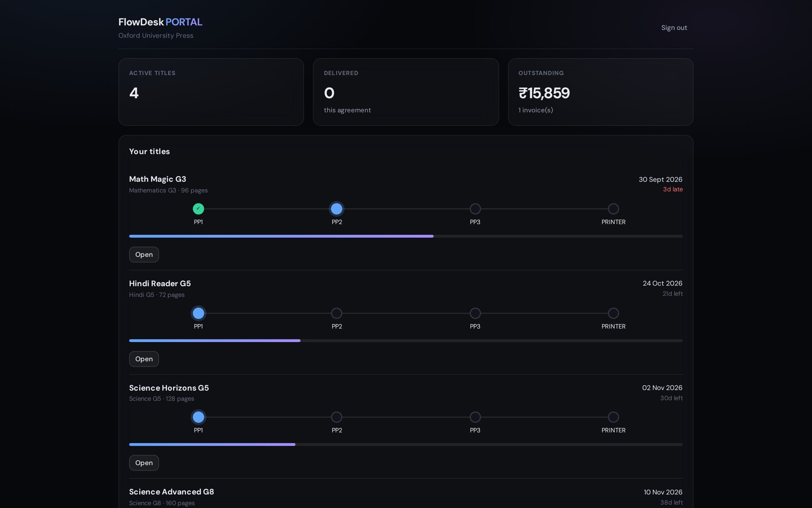Open the Math Magic G3 title

click(x=144, y=254)
